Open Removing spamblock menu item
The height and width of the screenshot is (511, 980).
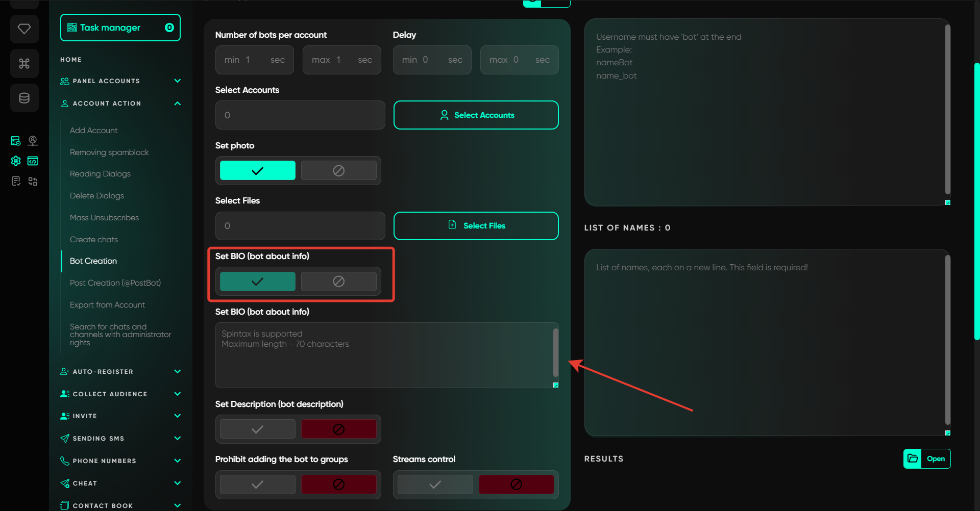(109, 152)
